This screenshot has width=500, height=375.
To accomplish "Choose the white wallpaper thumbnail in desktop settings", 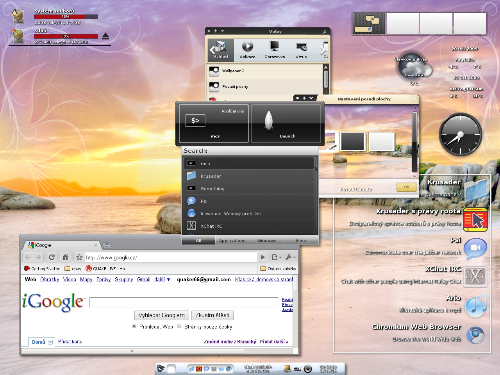I will [382, 141].
